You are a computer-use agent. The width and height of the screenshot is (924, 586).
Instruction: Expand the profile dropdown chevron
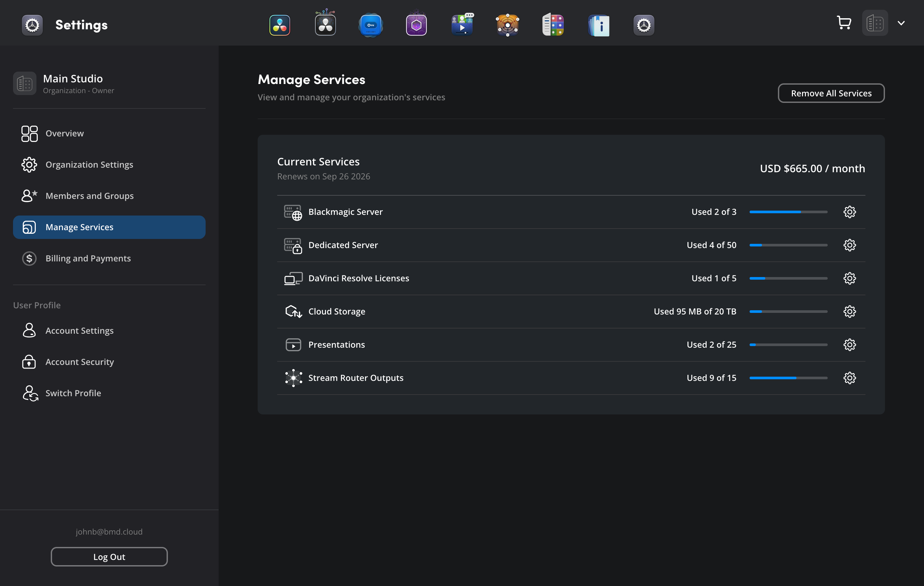click(x=901, y=23)
